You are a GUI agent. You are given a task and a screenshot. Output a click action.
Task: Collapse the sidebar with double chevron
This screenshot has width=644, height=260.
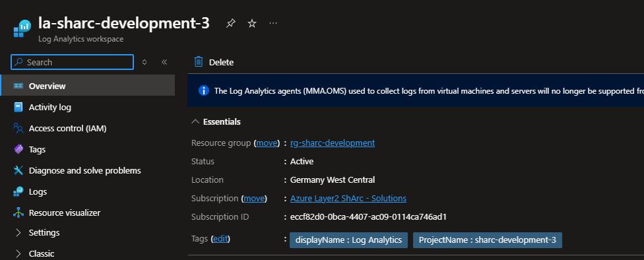pyautogui.click(x=164, y=62)
